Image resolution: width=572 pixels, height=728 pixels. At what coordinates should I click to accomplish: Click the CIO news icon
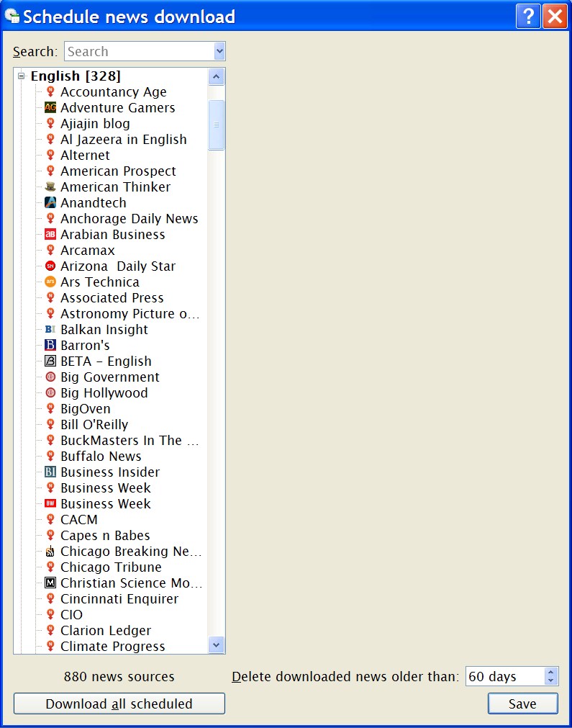coord(50,614)
